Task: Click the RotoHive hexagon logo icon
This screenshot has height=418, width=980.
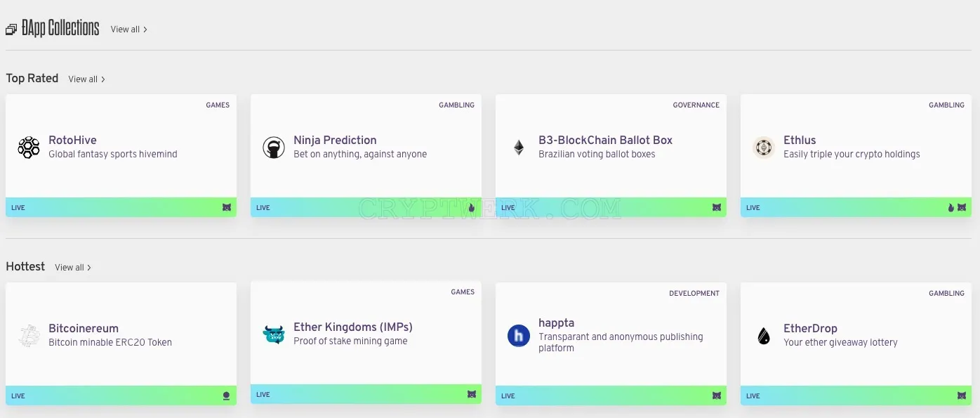Action: tap(29, 148)
